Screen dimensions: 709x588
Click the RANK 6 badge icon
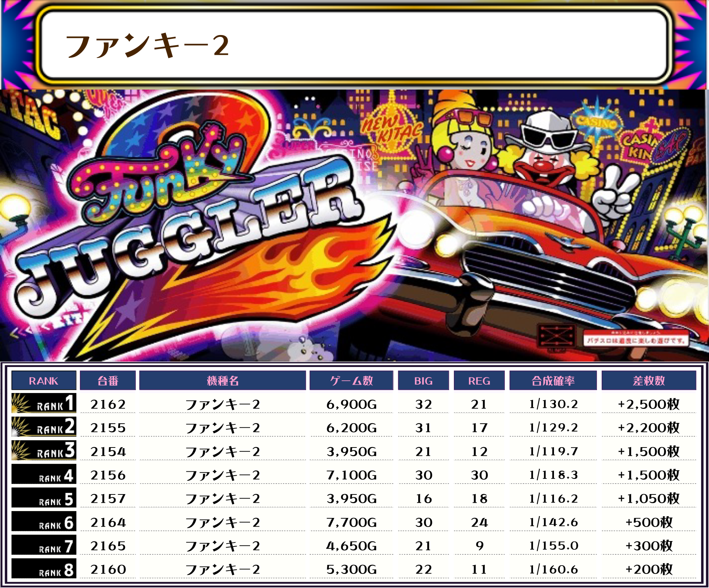pyautogui.click(x=44, y=522)
